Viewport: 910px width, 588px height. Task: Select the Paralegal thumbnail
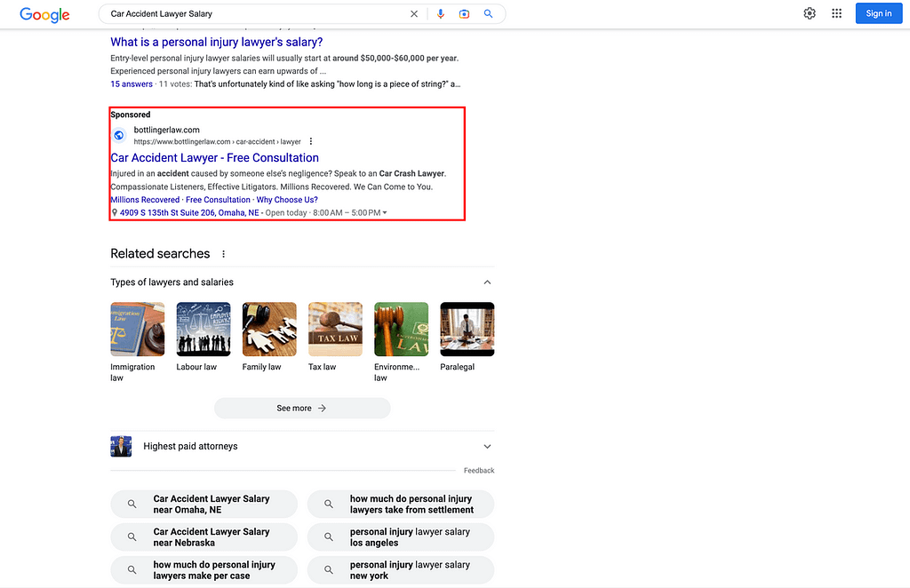click(467, 329)
